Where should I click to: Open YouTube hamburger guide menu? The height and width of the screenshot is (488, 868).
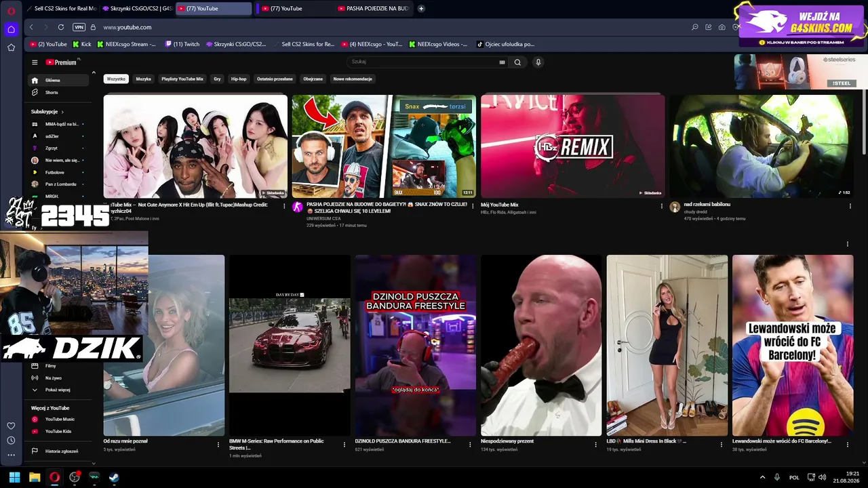[35, 62]
